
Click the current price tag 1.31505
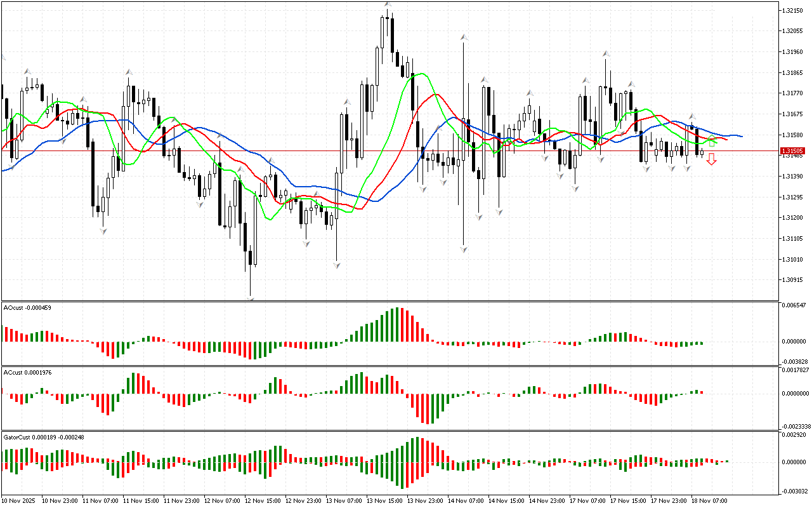(x=793, y=151)
